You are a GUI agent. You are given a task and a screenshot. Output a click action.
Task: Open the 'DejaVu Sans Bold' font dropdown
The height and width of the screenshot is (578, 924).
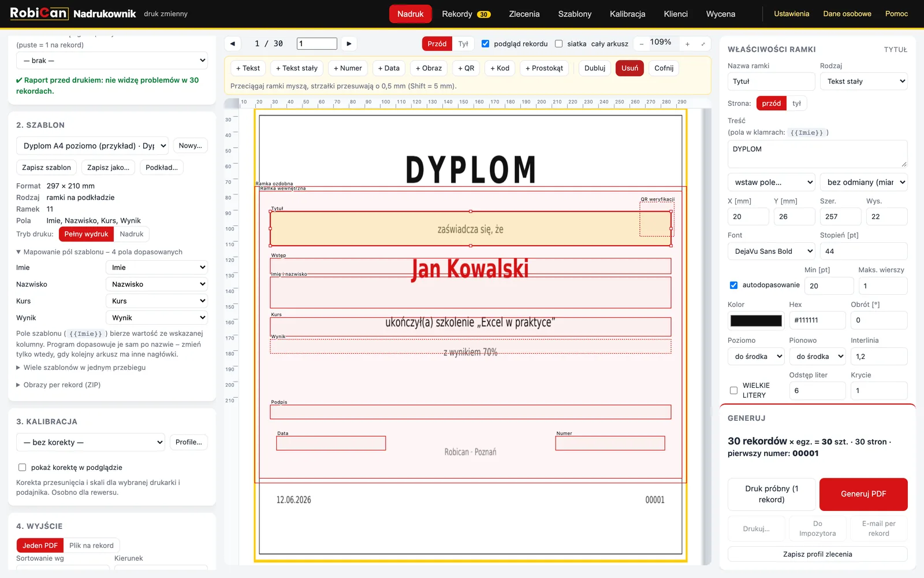click(x=772, y=251)
